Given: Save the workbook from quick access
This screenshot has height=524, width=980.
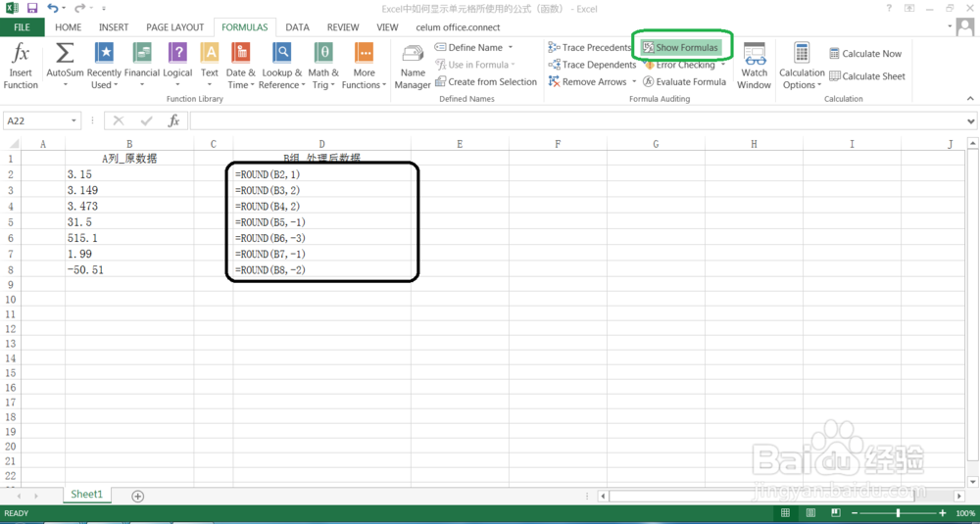Looking at the screenshot, I should [32, 9].
